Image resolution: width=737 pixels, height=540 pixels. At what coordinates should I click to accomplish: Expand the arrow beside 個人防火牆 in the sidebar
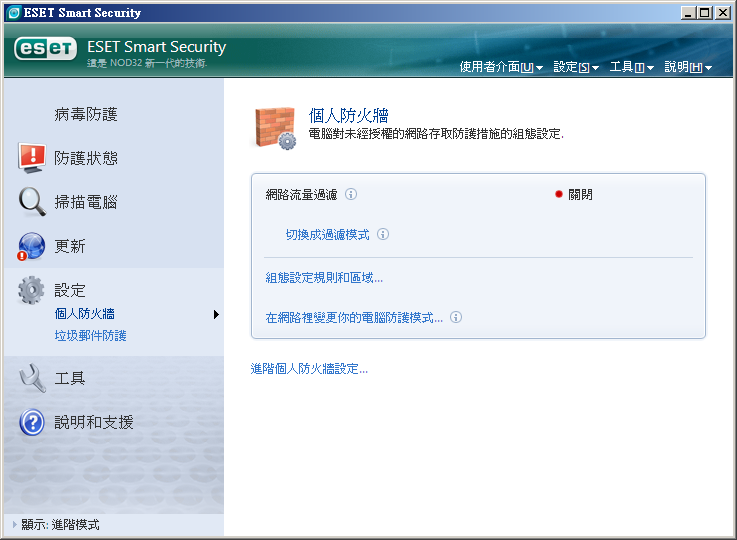click(216, 314)
